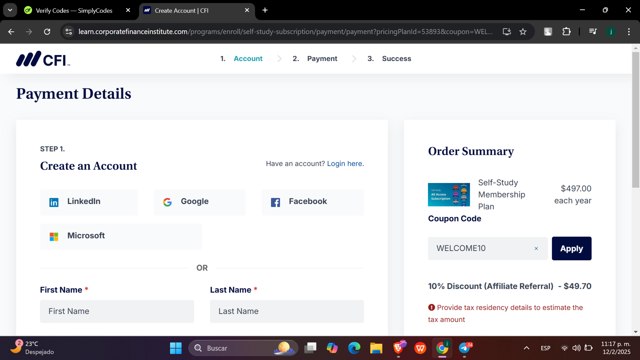This screenshot has height=360, width=640.
Task: Open a new browser tab
Action: pos(265,11)
